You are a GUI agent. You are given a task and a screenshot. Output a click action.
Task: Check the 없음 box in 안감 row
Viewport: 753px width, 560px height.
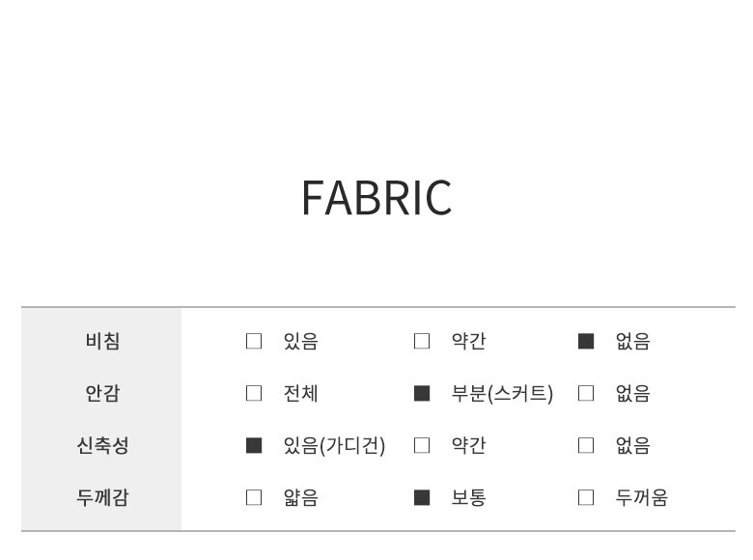pyautogui.click(x=586, y=393)
